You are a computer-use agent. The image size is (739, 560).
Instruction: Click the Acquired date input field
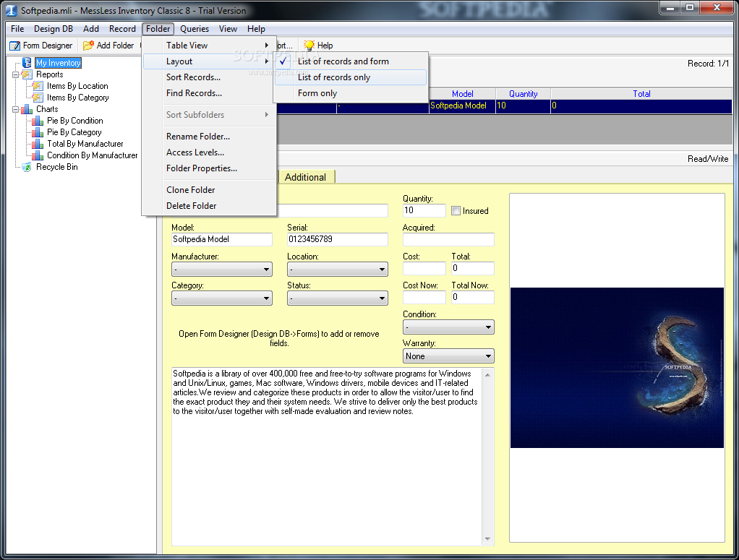pos(448,239)
